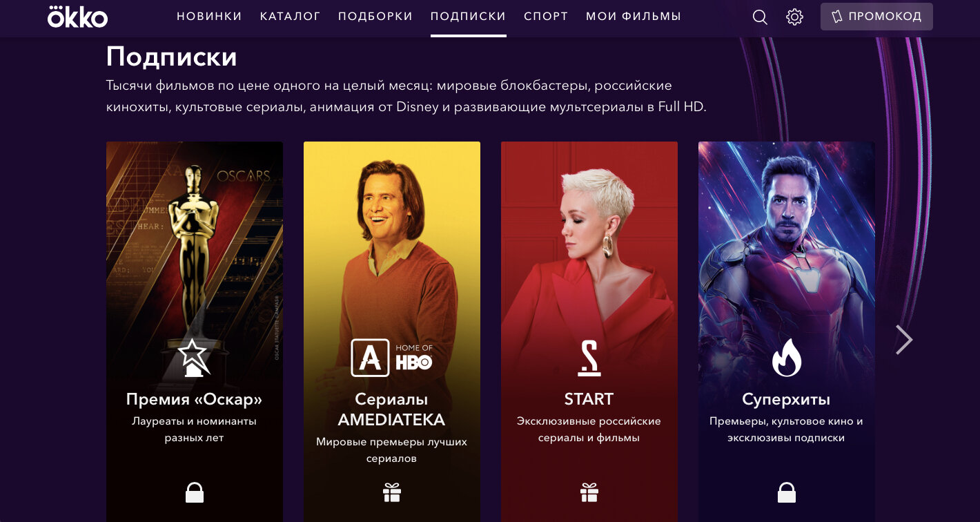Open the search magnifier icon
The height and width of the screenshot is (522, 980).
pos(760,17)
